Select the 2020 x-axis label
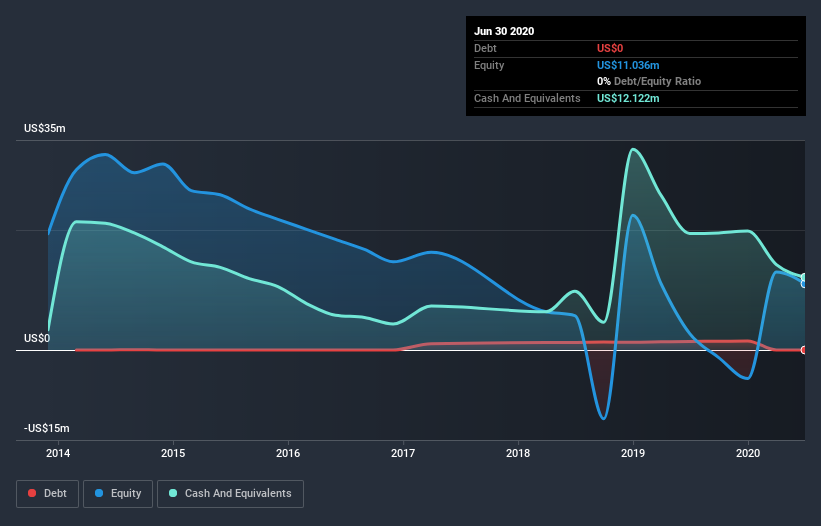821x526 pixels. [x=748, y=453]
